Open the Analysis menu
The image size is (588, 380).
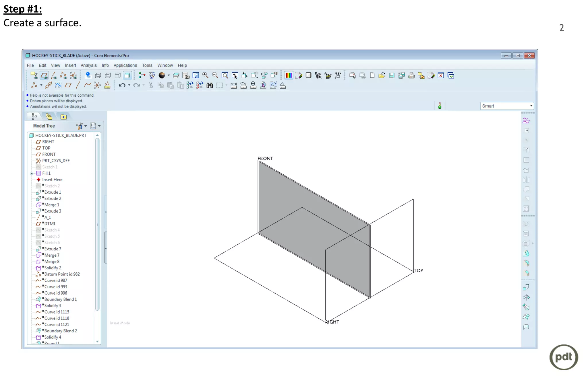(x=88, y=65)
